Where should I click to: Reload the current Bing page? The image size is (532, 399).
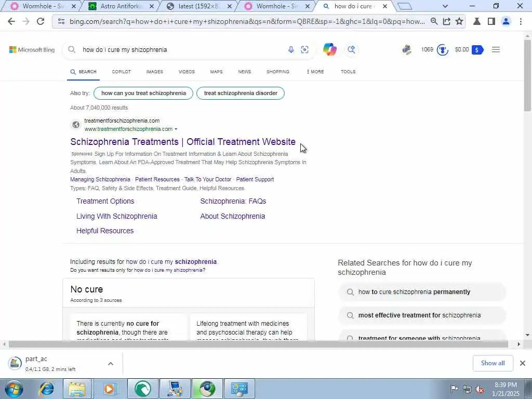pyautogui.click(x=41, y=21)
